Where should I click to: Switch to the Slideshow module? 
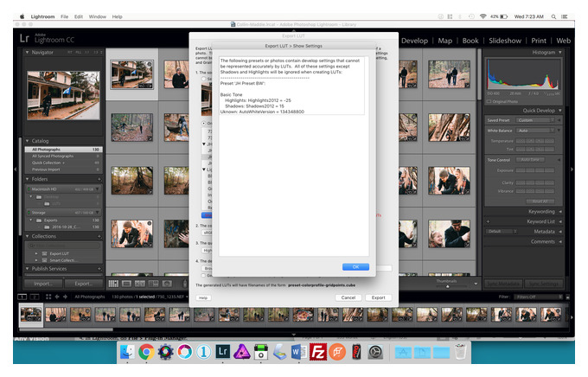(x=505, y=41)
